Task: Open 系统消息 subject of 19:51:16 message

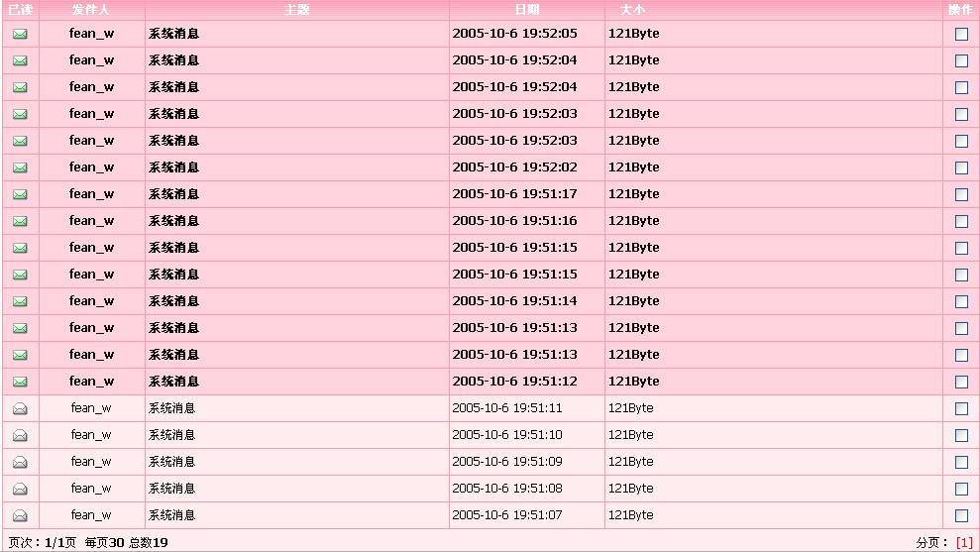Action: pos(173,221)
